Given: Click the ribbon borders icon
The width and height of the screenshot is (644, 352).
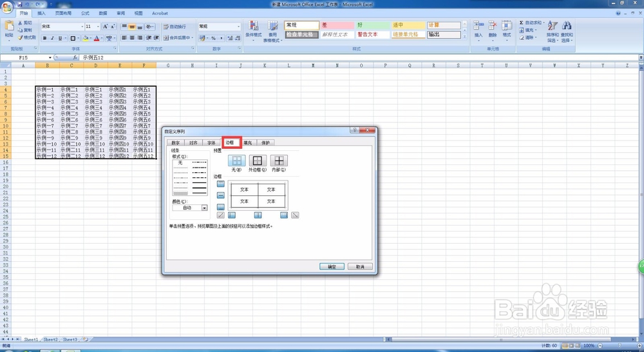Looking at the screenshot, I should coord(73,38).
